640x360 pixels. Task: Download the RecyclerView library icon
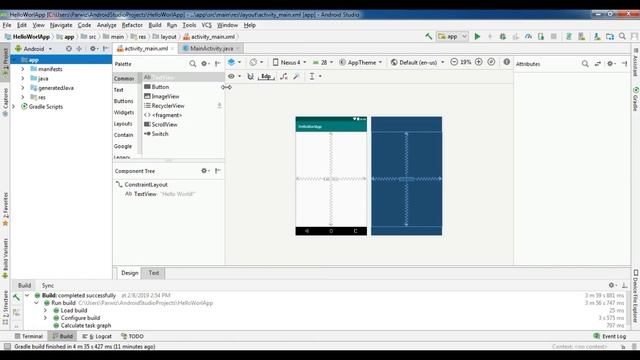tap(219, 106)
